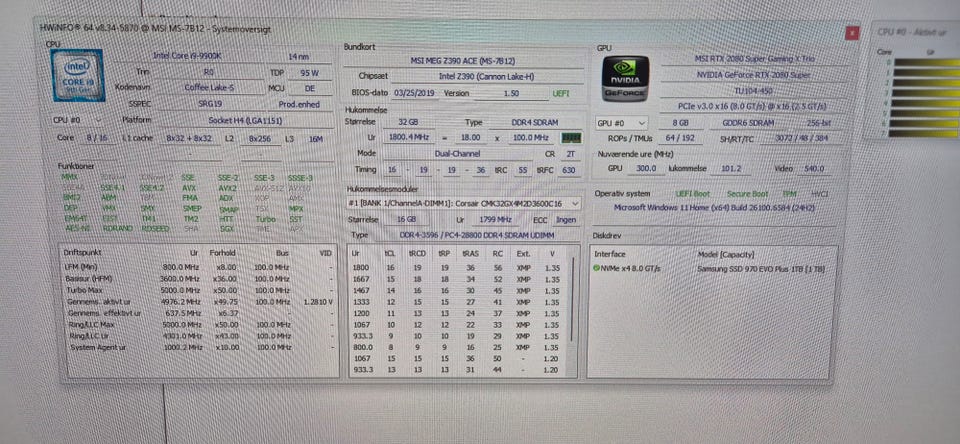Click the 800.0 row in the timings table
The width and height of the screenshot is (960, 444).
pos(459,347)
